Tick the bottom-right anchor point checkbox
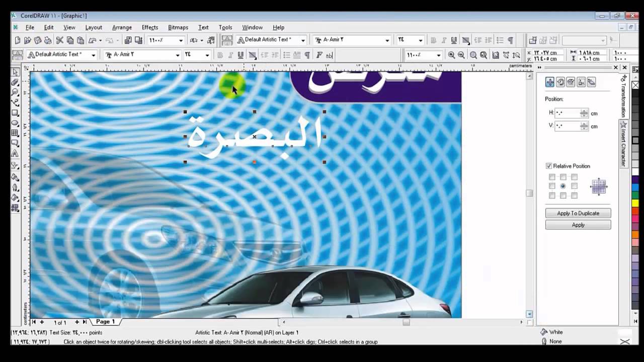This screenshot has width=644, height=362. [x=574, y=196]
